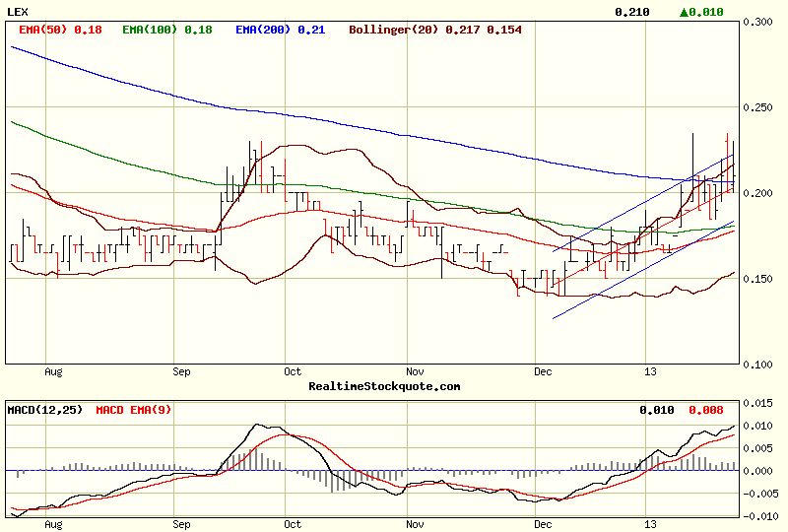Select the Bollinger(20) 0.217 0.154 legend
This screenshot has width=788, height=532.
(x=435, y=30)
